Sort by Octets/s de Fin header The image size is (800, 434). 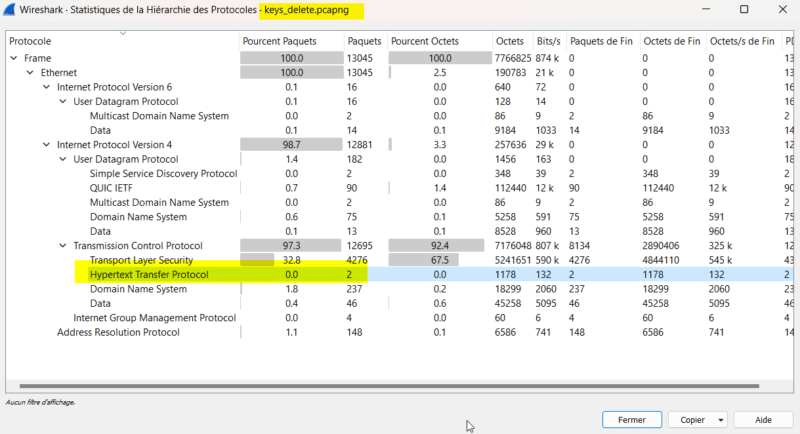tap(743, 41)
